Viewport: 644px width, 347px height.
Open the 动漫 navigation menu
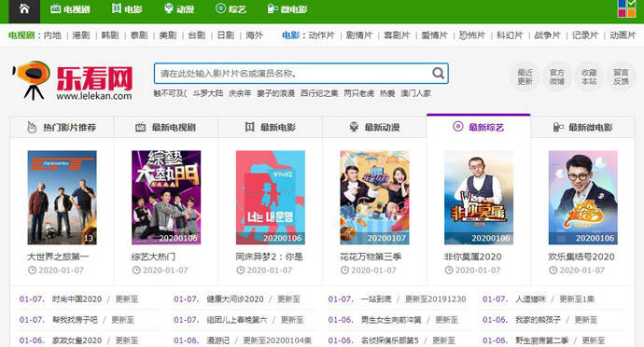[x=179, y=9]
